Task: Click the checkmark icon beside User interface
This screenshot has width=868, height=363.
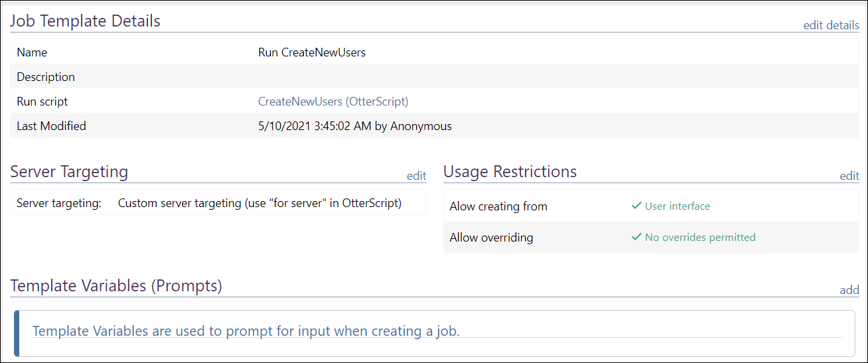Action: coord(636,206)
